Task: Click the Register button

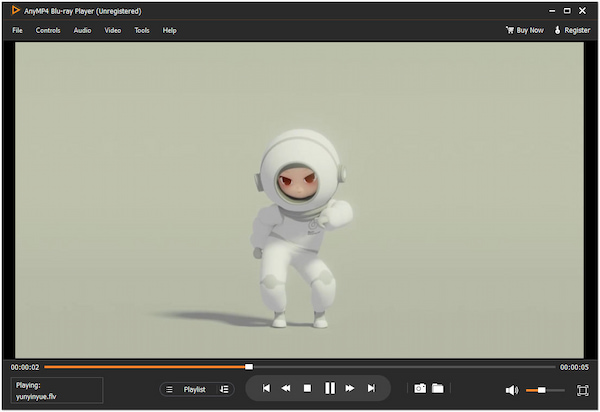Action: [572, 30]
